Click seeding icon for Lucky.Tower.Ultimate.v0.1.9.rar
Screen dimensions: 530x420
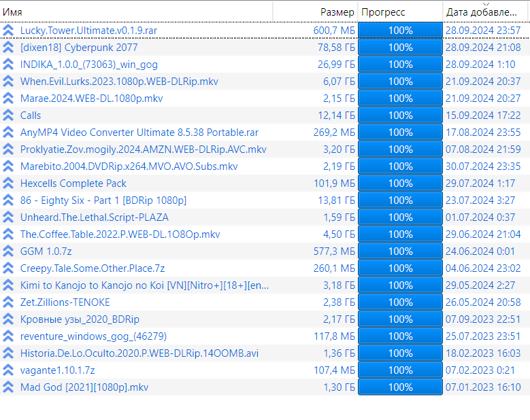[8, 31]
